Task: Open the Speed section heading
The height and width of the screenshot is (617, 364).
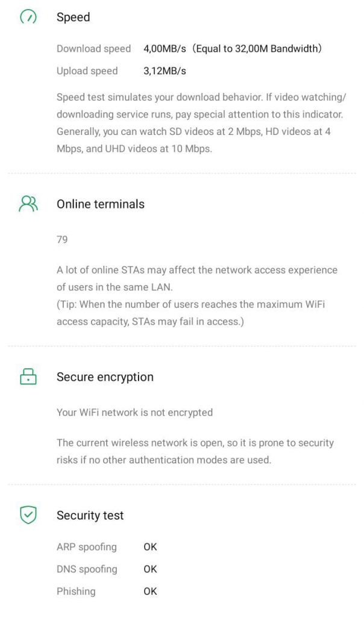Action: 73,17
